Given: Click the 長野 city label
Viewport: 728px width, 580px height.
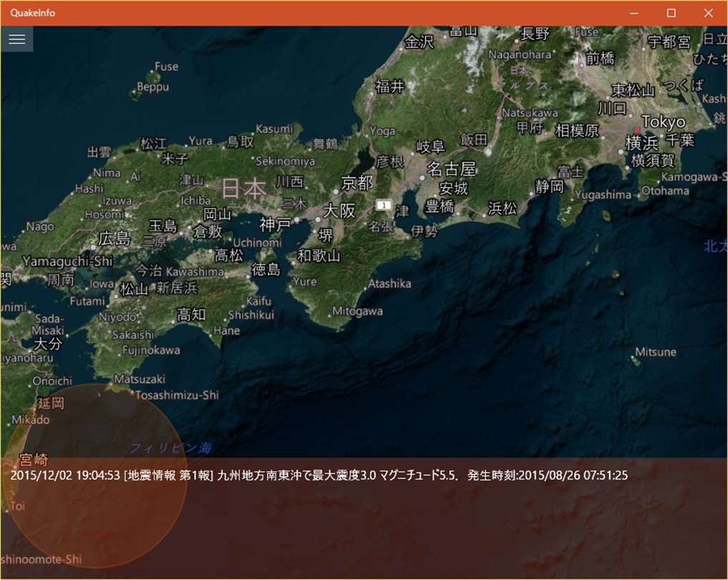Looking at the screenshot, I should (535, 34).
